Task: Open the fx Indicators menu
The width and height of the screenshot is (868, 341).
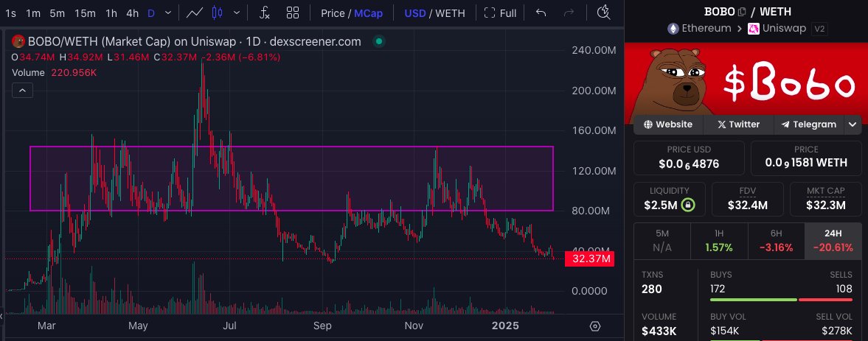Action: click(x=265, y=13)
